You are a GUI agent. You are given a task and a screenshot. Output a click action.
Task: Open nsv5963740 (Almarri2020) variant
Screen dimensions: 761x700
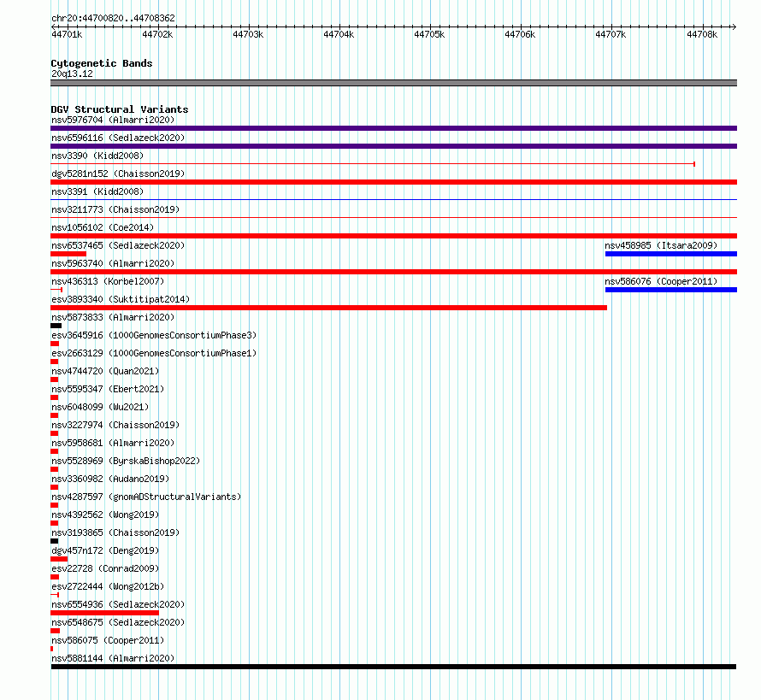[113, 263]
